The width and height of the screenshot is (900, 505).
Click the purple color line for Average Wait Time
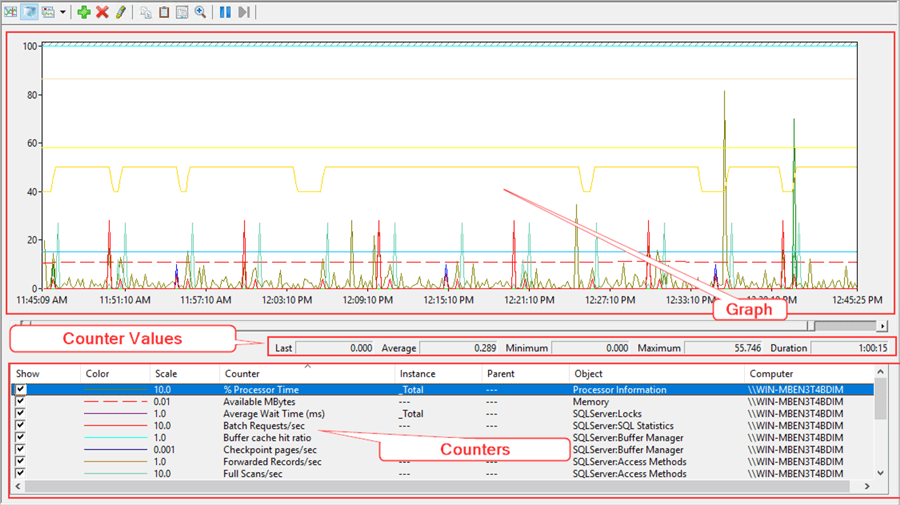click(115, 414)
